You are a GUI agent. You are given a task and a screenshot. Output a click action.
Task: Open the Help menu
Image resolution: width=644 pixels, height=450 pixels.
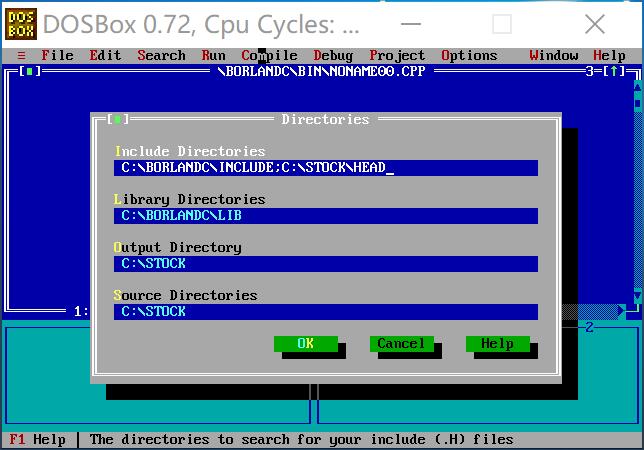pyautogui.click(x=610, y=55)
